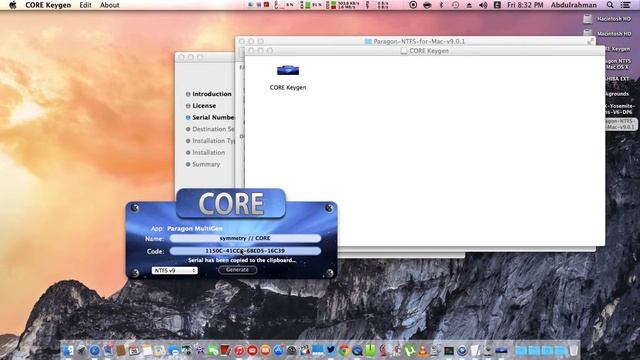Open Spotlight search in the menu bar
The image size is (640, 360).
(610, 5)
